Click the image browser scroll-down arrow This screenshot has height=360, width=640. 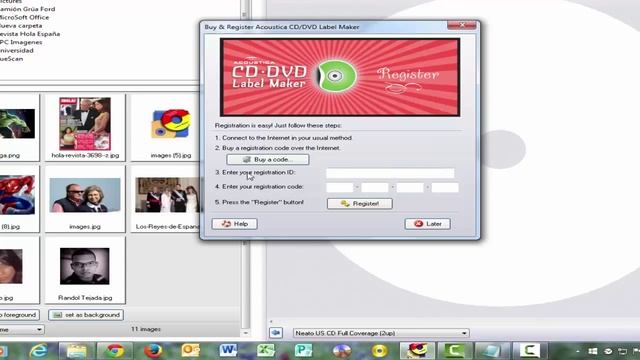click(245, 333)
